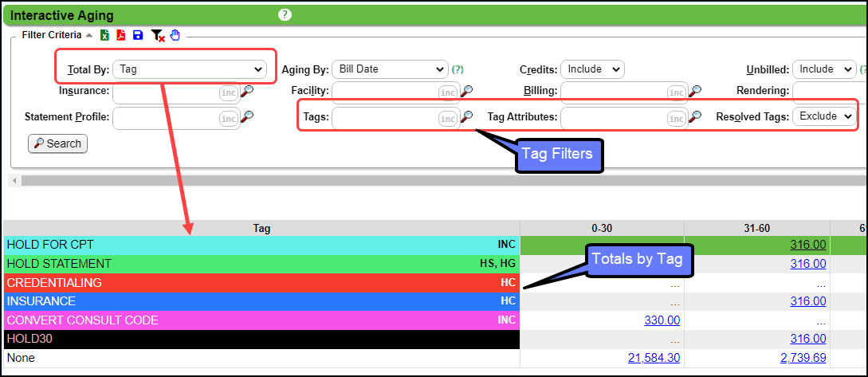Clear filters with the funnel icon
Viewport: 868px width, 377px height.
point(158,35)
